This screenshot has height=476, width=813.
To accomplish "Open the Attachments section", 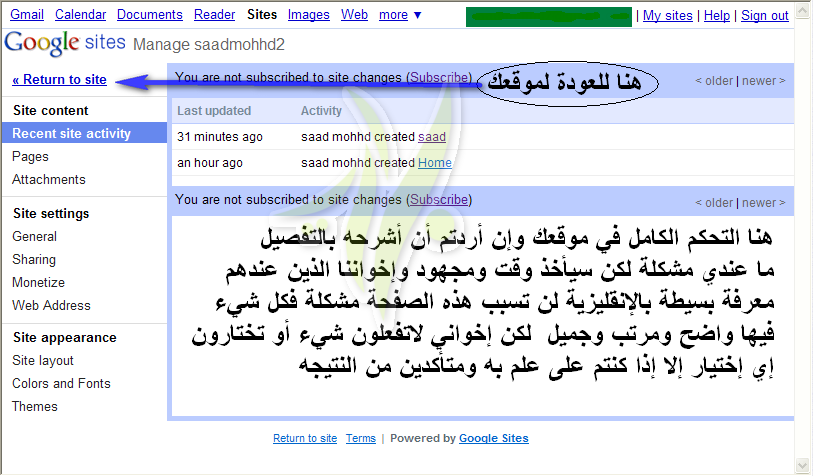I will pos(49,179).
